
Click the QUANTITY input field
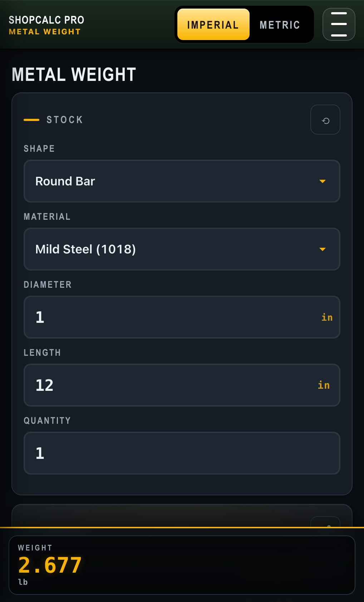coord(182,453)
